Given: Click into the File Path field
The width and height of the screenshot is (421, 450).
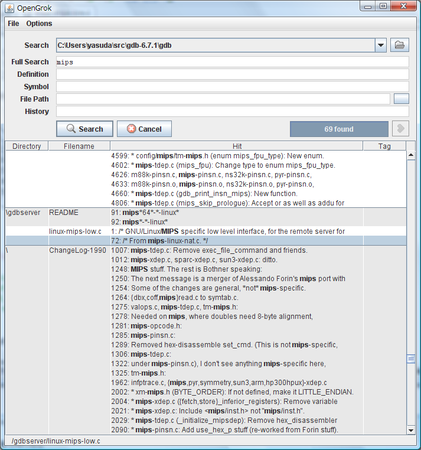Looking at the screenshot, I should (223, 99).
